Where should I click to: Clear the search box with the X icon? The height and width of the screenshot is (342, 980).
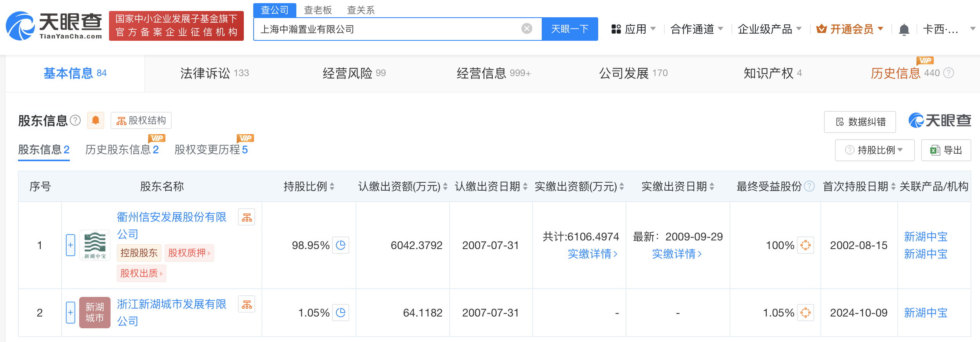click(527, 28)
